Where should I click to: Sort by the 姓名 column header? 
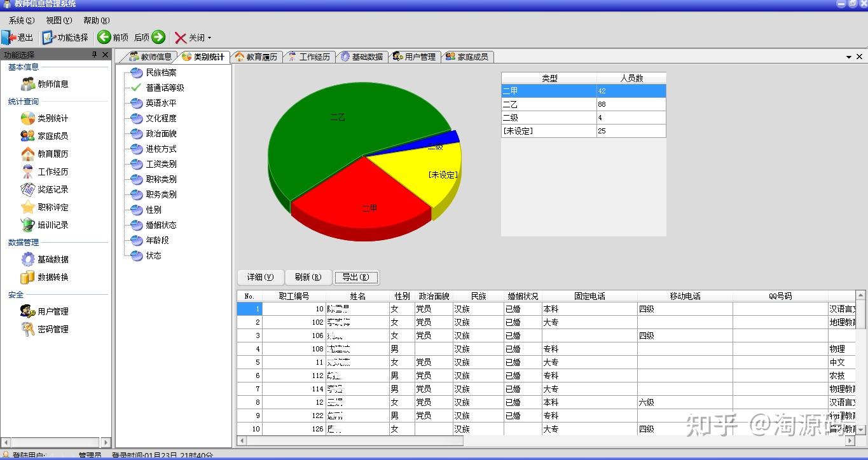pyautogui.click(x=357, y=296)
